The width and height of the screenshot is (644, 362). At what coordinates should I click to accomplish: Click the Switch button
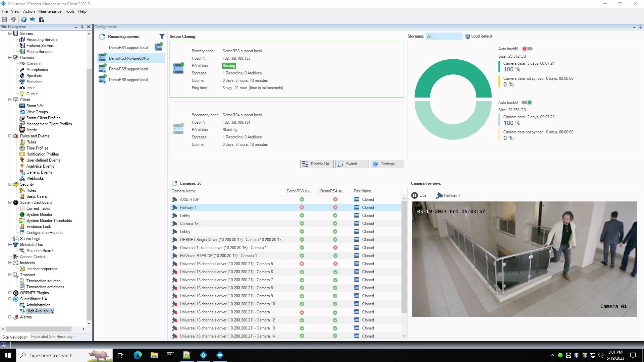352,164
